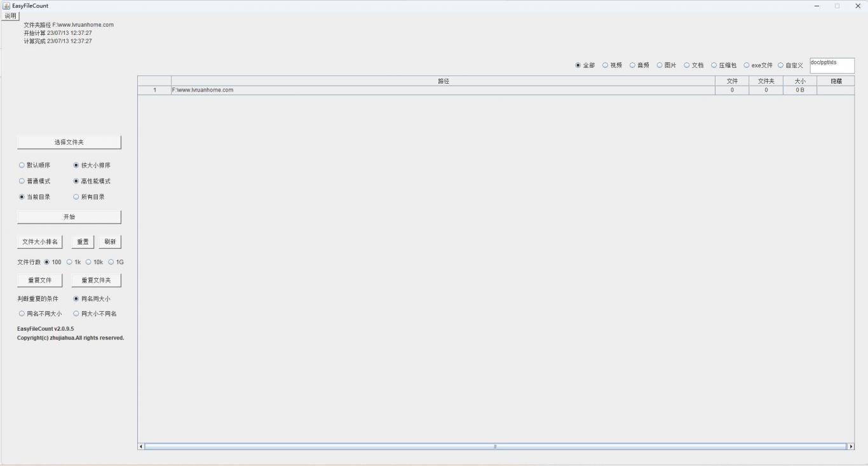Image resolution: width=868 pixels, height=466 pixels.
Task: Filter results by 压缩包 type
Action: click(x=714, y=65)
